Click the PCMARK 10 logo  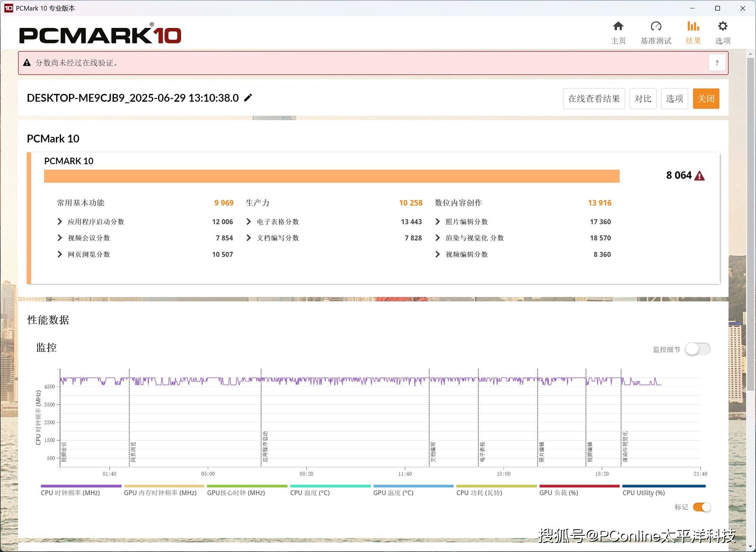tap(100, 35)
